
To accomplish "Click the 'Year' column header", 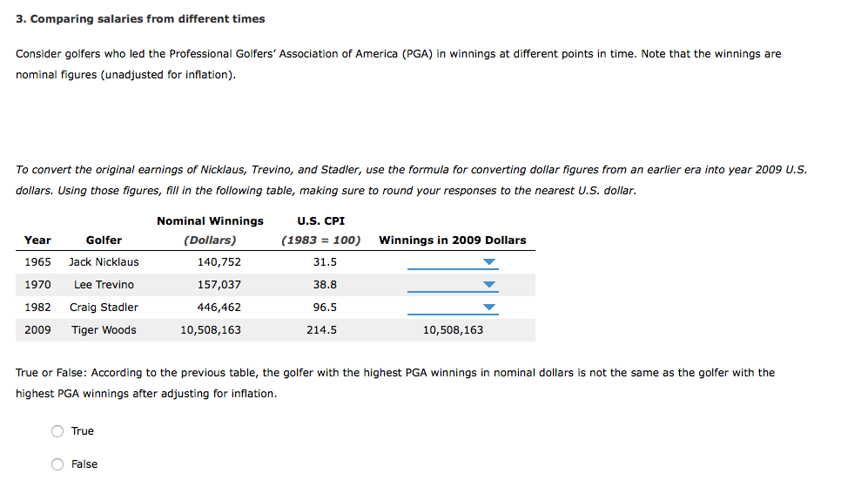I will (37, 240).
